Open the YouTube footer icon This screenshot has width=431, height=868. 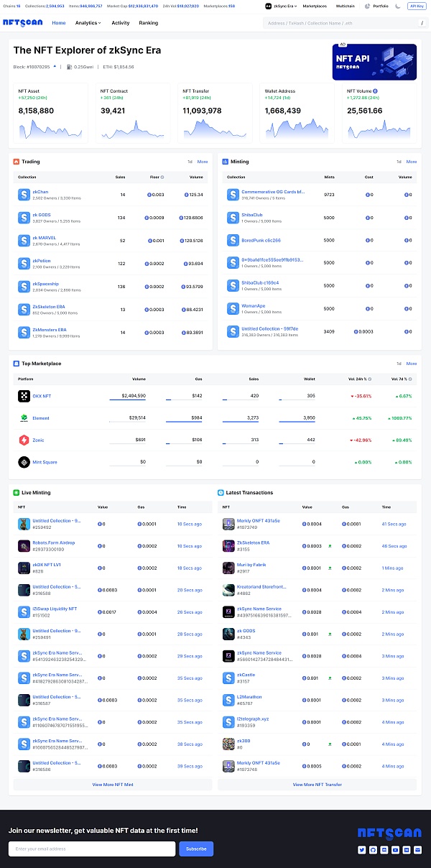(395, 850)
